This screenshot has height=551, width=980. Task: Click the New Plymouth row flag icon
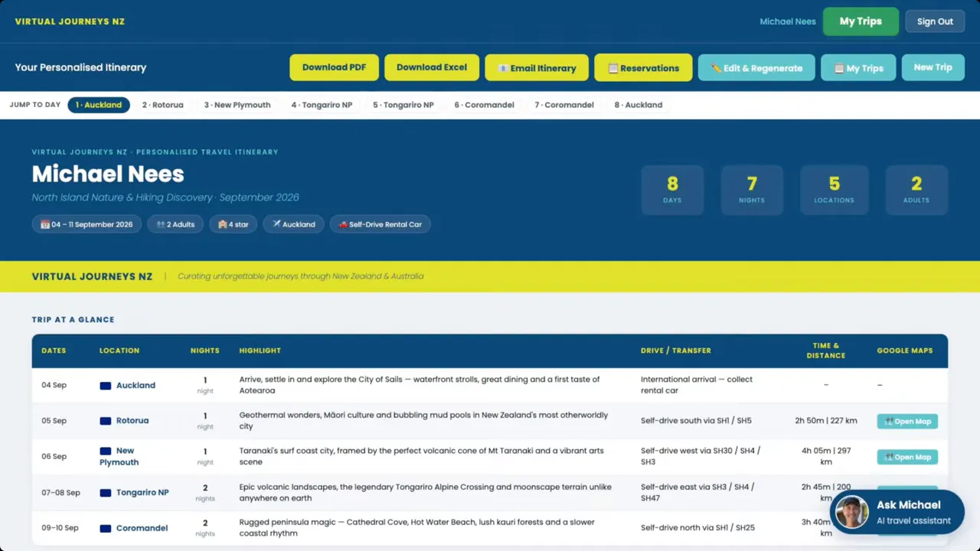click(106, 451)
